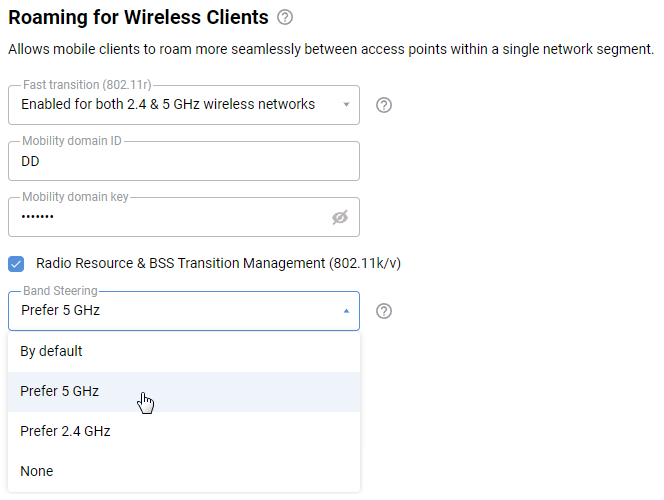Open the Fast transition (802.11r) combo box
Viewport: 664px width, 500px height.
[168, 105]
